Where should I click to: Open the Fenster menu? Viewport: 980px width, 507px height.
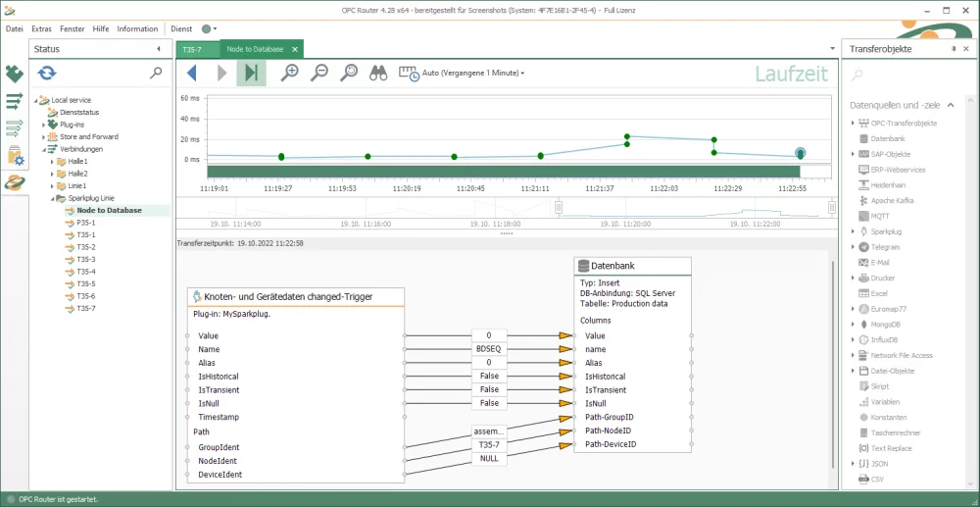point(73,28)
